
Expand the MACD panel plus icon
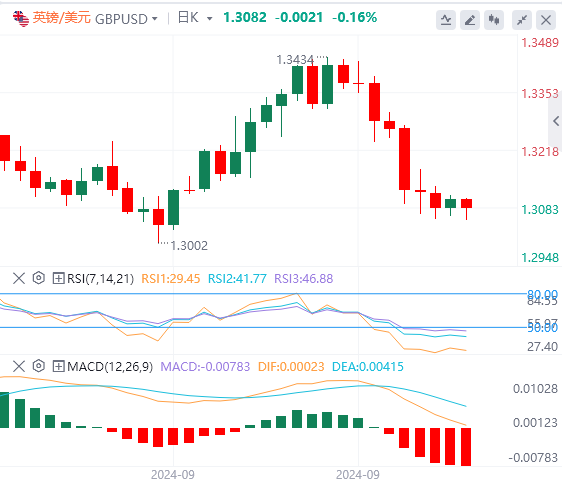[x=58, y=366]
